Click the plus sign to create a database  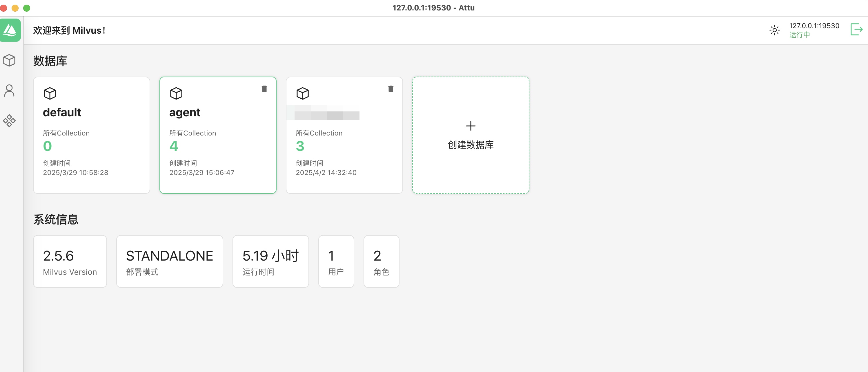(471, 126)
